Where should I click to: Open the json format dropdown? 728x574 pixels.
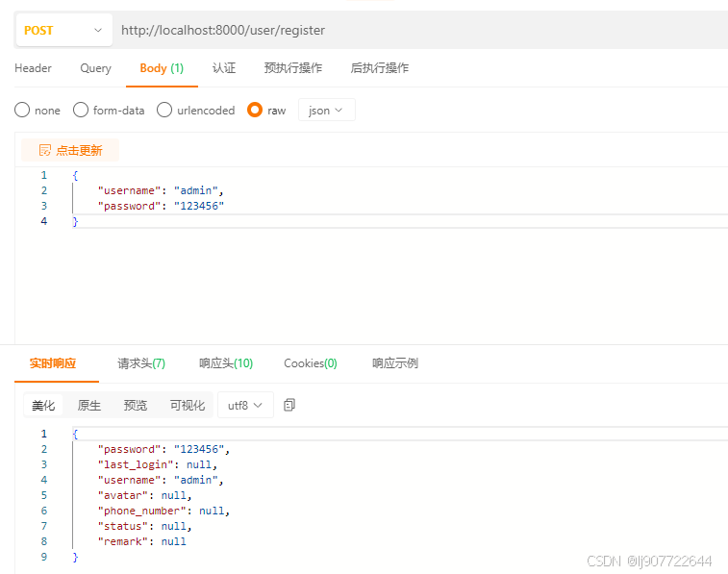coord(326,111)
